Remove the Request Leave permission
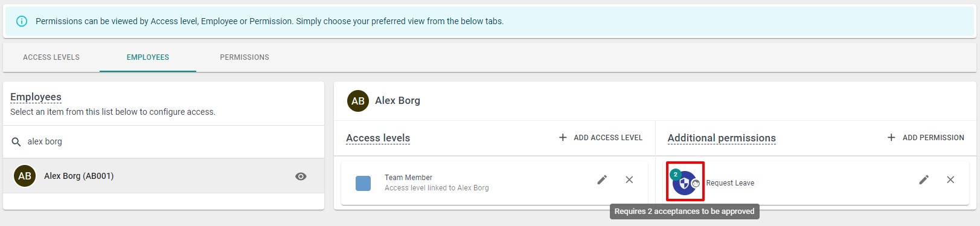 [x=950, y=179]
